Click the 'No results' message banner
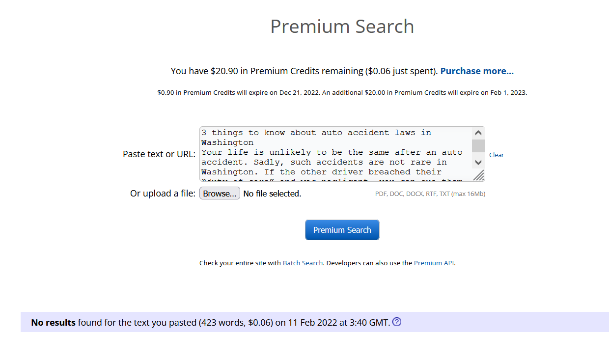The height and width of the screenshot is (364, 609). coord(210,323)
